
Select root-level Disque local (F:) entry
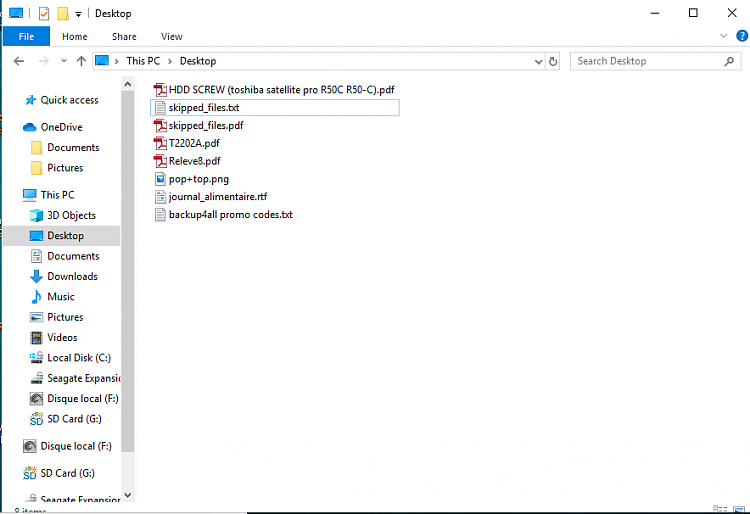click(67, 446)
